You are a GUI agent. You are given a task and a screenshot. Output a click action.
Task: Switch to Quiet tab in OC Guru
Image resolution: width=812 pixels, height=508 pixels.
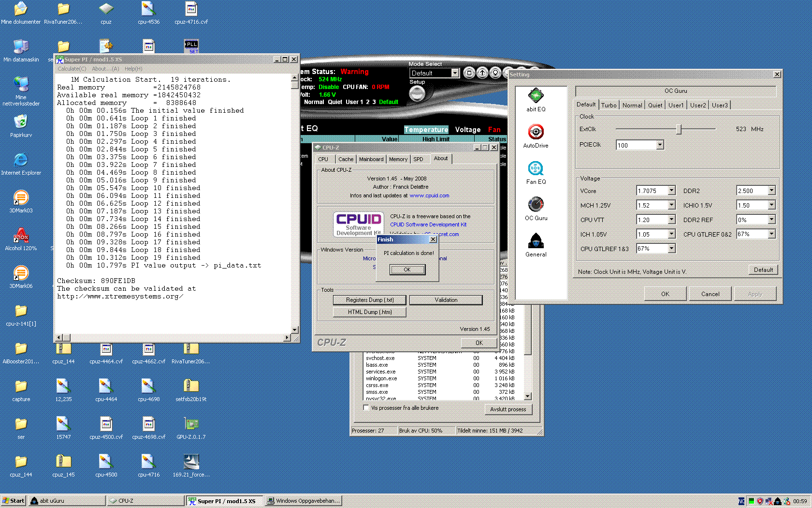click(655, 105)
